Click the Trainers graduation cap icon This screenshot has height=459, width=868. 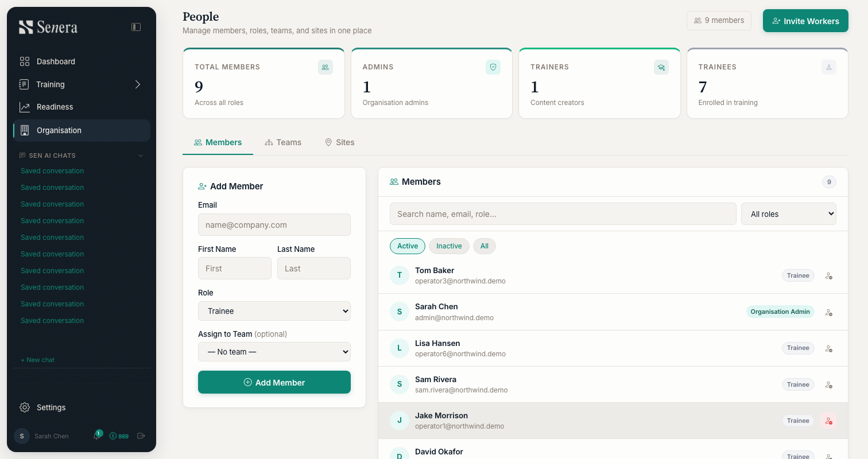pos(661,67)
